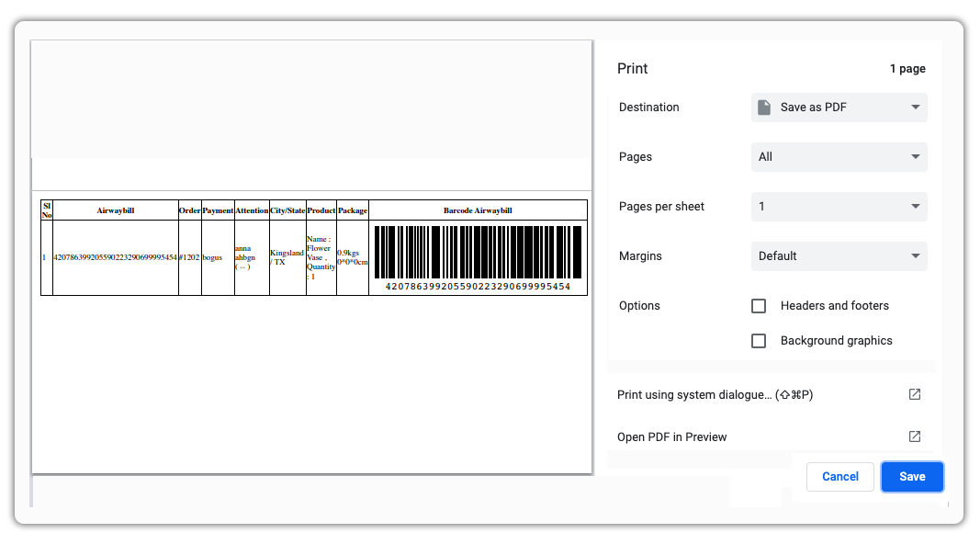
Task: Click the 1 page count label
Action: [907, 69]
